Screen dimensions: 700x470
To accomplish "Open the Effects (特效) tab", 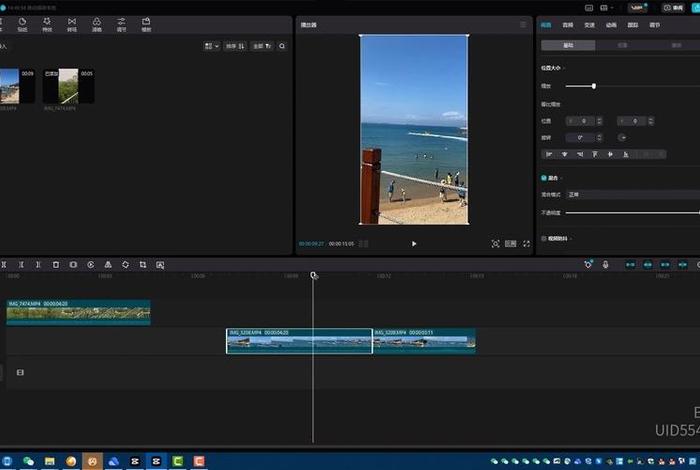I will (47, 25).
